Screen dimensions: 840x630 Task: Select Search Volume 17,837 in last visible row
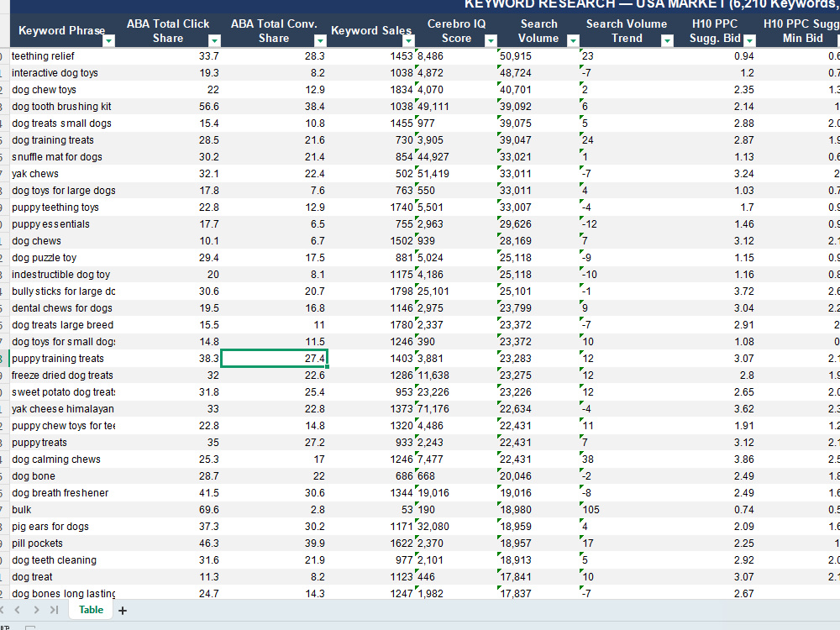tap(539, 594)
